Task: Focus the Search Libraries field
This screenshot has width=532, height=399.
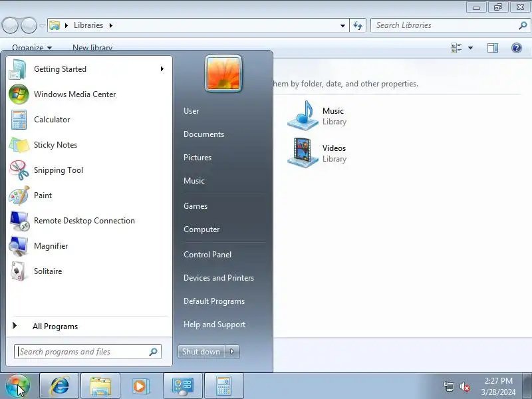Action: click(x=450, y=25)
